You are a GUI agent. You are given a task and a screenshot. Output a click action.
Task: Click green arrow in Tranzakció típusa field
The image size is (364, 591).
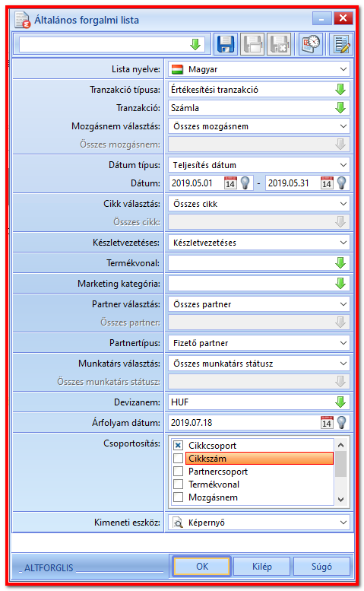[340, 90]
